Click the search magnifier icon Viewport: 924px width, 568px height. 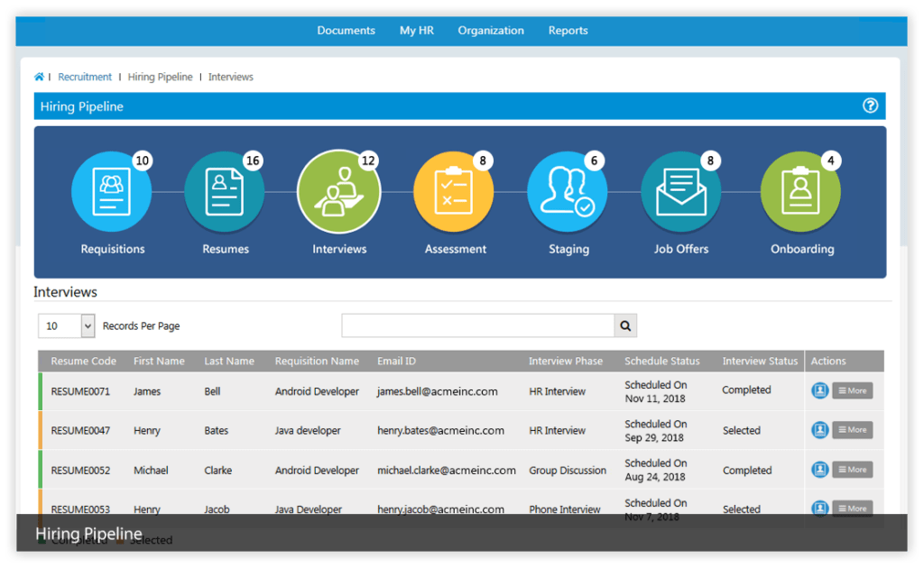(625, 325)
